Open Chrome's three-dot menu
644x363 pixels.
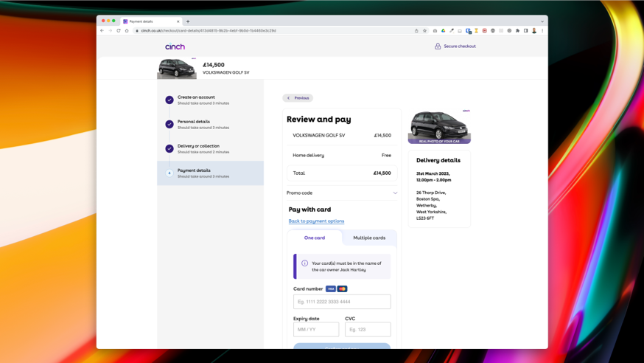coord(542,31)
